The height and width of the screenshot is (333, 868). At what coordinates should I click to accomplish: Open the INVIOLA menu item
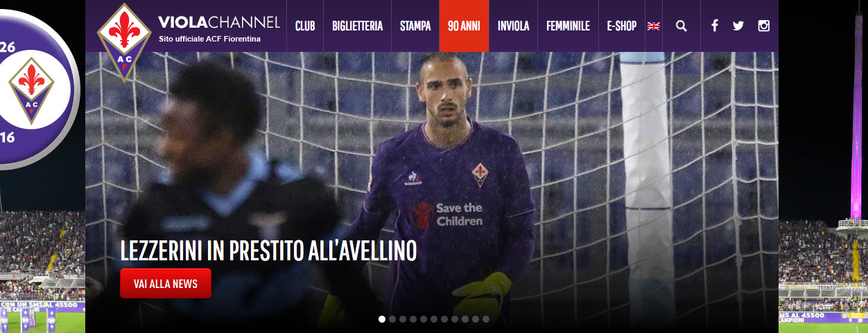coord(513,26)
